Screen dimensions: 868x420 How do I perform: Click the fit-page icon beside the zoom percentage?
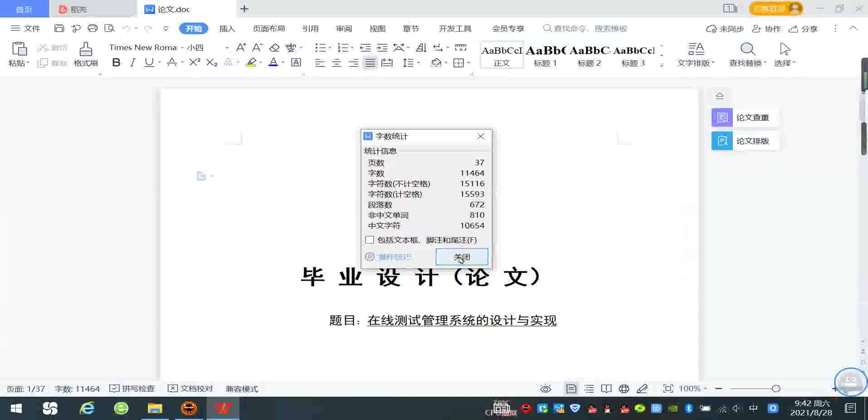click(x=668, y=389)
